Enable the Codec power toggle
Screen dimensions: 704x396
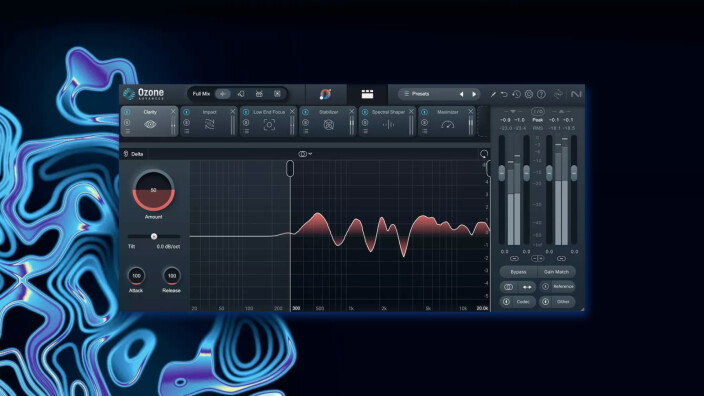point(506,302)
